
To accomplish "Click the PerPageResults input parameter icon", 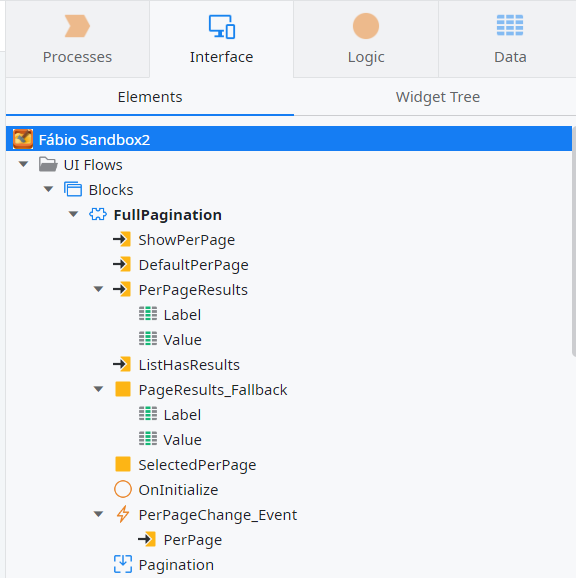I will (x=122, y=289).
